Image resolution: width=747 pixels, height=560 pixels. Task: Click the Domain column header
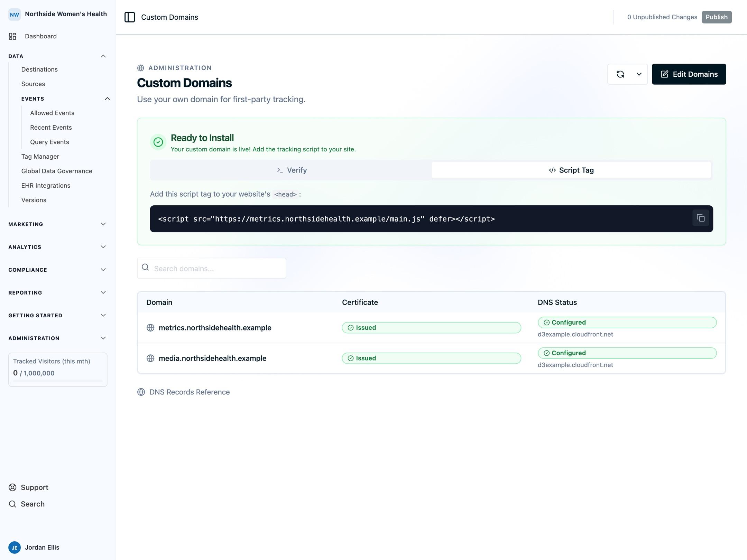(x=159, y=302)
